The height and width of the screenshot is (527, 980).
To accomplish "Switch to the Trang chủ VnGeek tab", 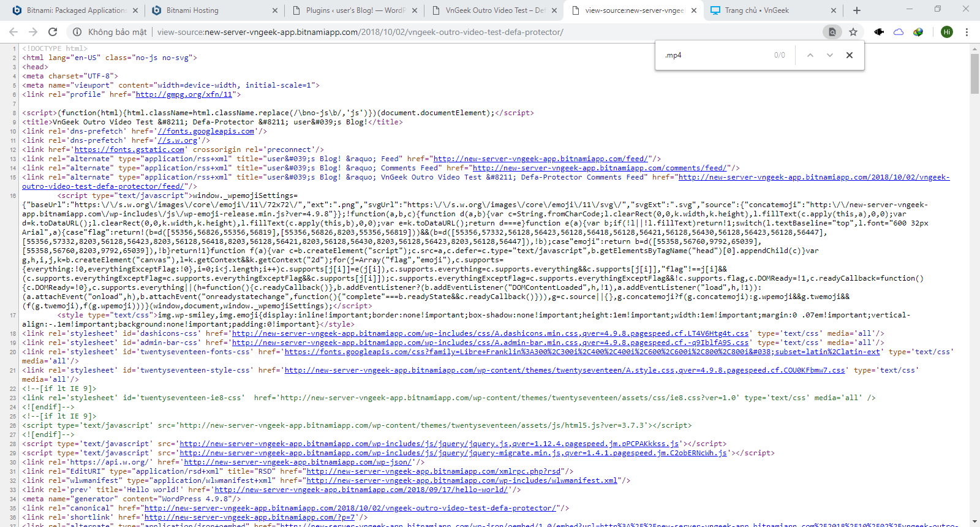I will [773, 10].
